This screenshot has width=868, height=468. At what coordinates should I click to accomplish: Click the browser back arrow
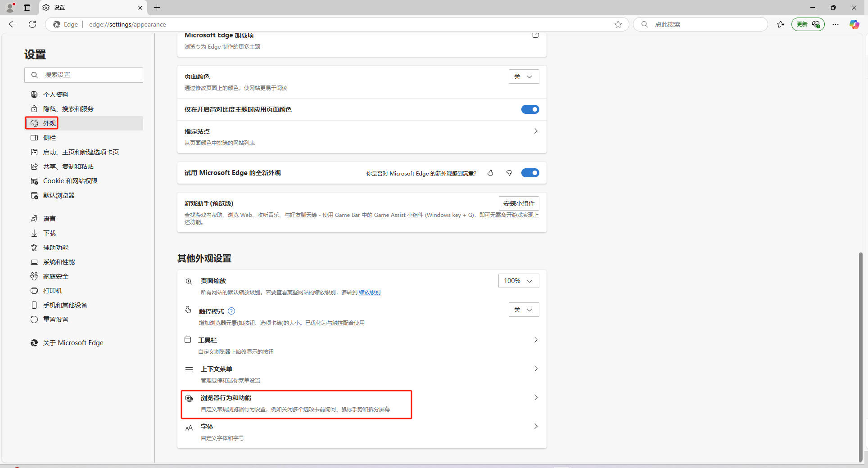[x=13, y=24]
